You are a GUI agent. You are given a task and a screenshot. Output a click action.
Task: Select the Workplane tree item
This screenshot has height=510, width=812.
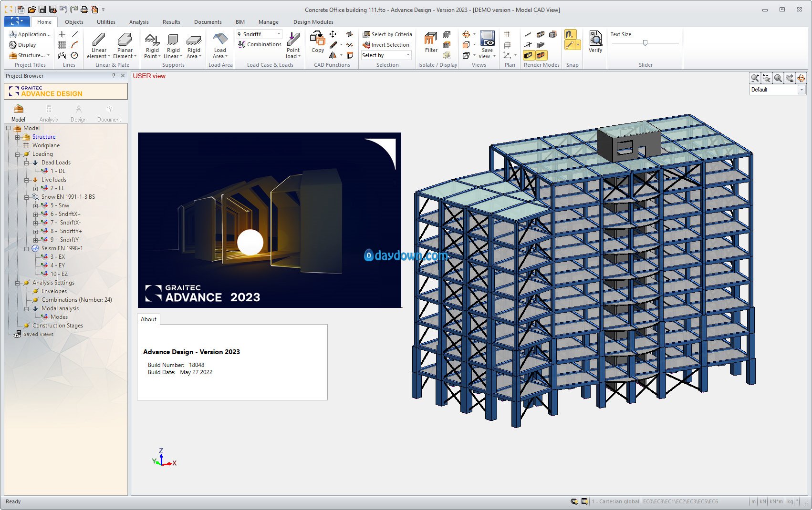click(46, 145)
